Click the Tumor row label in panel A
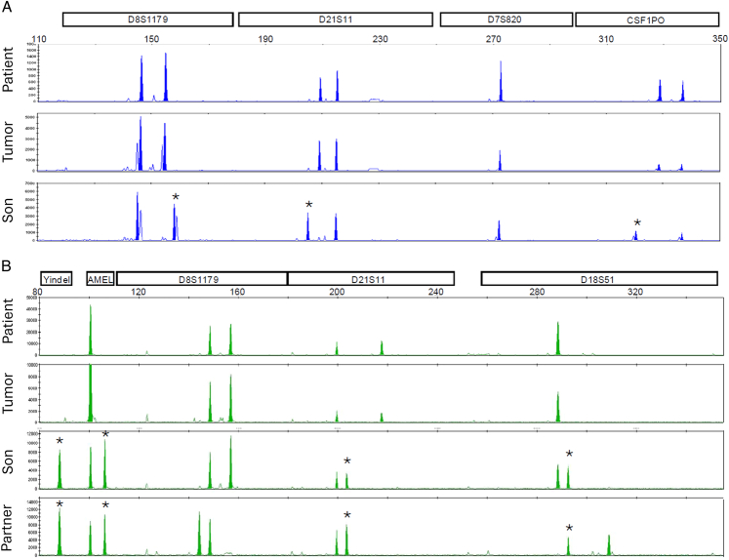The image size is (729, 560). pos(8,141)
